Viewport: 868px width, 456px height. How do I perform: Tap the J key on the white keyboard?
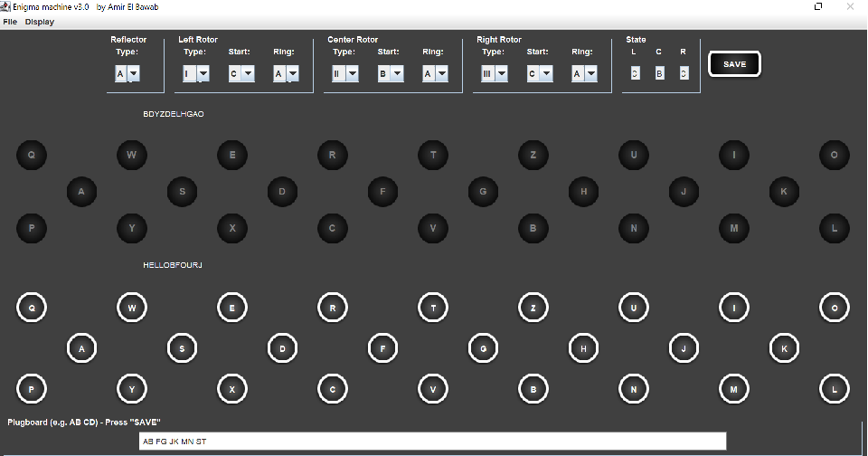[684, 348]
